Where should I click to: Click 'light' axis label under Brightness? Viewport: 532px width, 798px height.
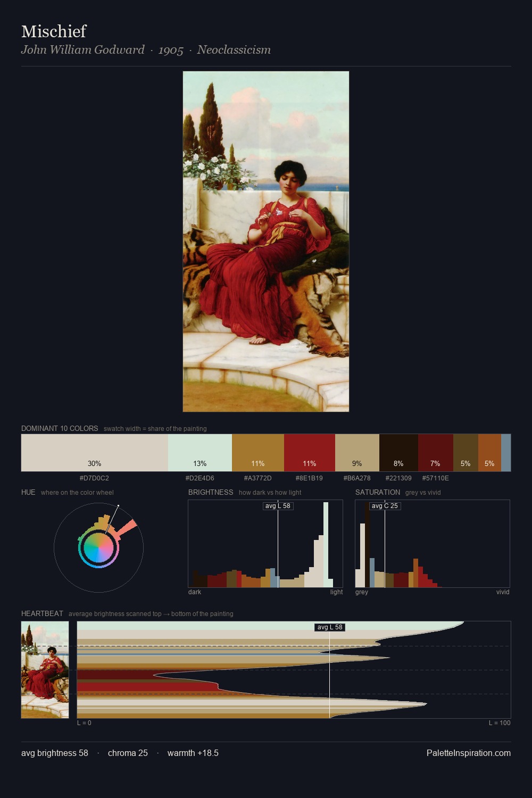[337, 592]
